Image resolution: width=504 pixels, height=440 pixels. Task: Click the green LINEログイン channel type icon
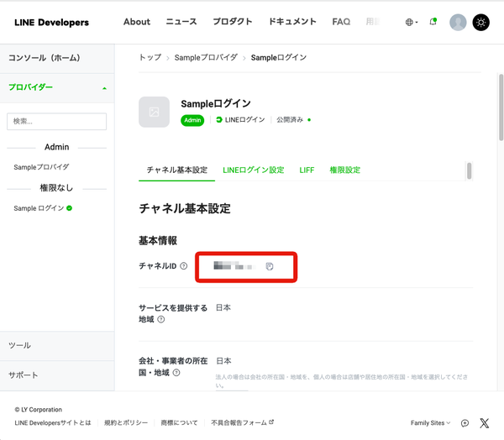(219, 120)
